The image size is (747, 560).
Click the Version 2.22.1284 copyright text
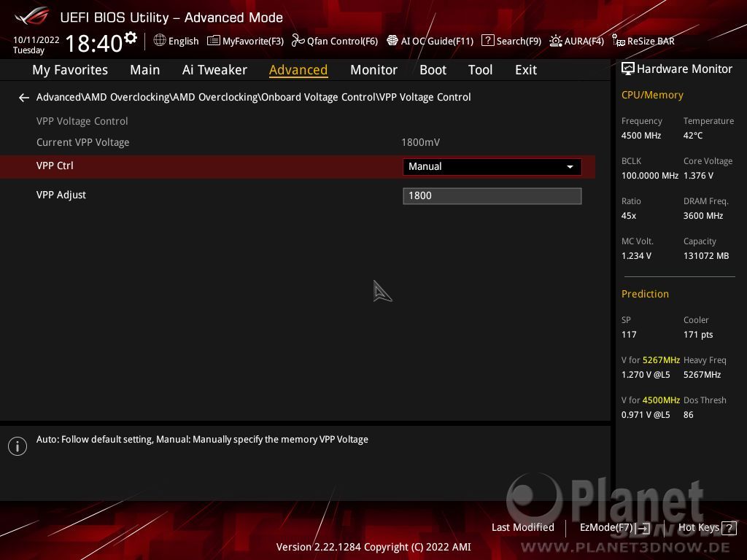pos(373,547)
